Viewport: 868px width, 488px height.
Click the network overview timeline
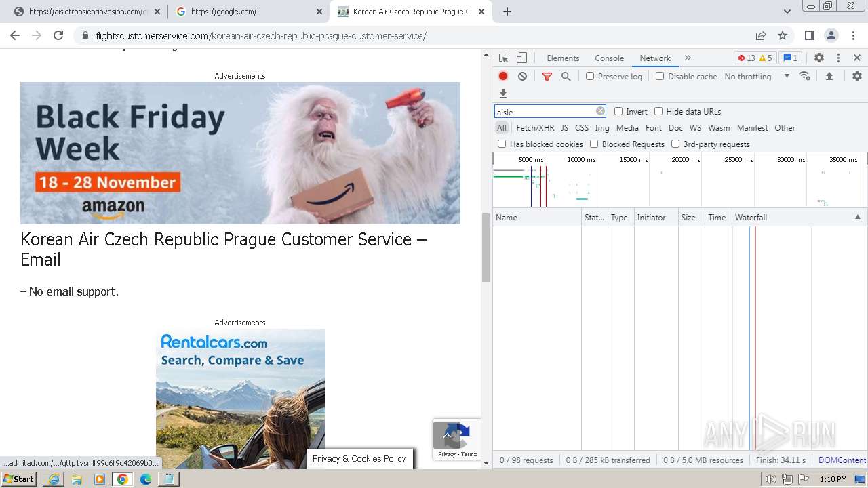tap(679, 180)
